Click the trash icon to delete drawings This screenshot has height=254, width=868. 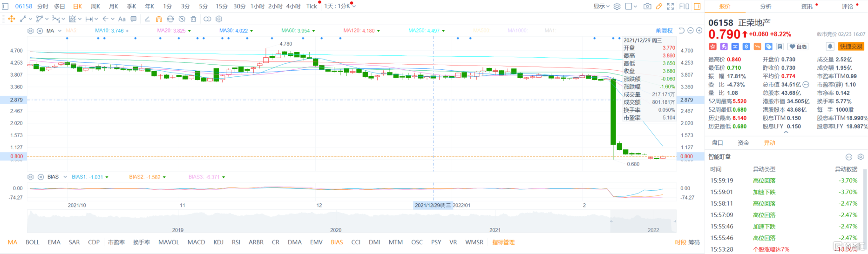tap(193, 19)
